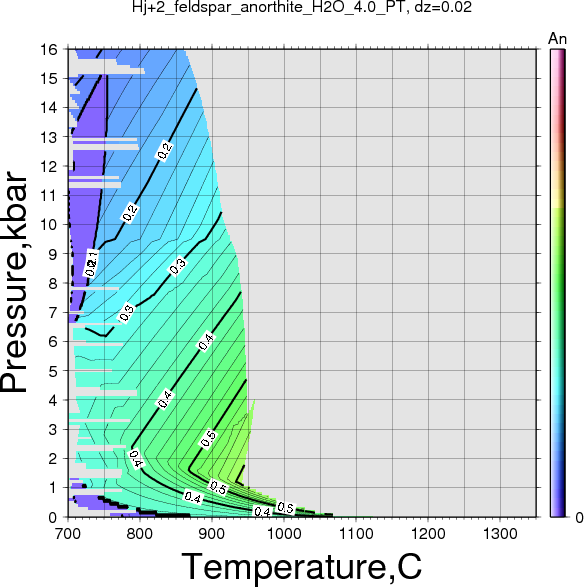This screenshot has height=587, width=584.
Task: Click the 1000 temperature tick label
Action: tap(284, 533)
